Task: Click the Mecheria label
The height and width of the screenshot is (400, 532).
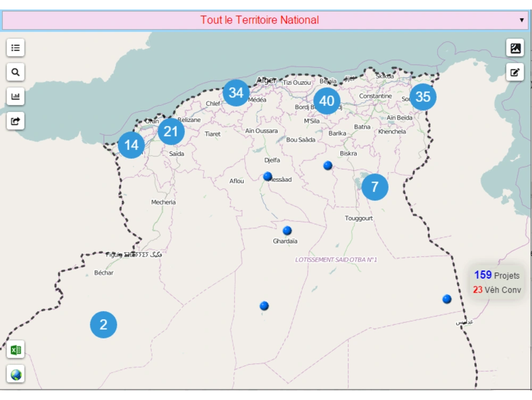Action: click(163, 202)
